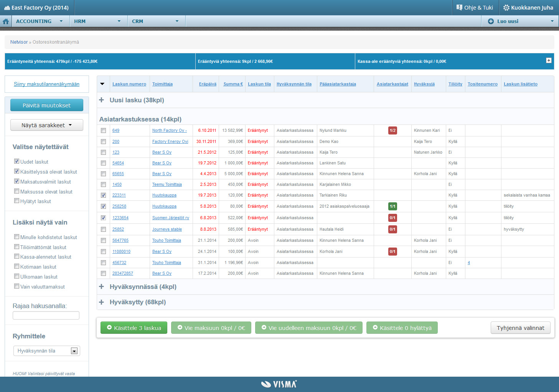Toggle Käsittelyssä olevat laskut checkbox

[x=16, y=171]
